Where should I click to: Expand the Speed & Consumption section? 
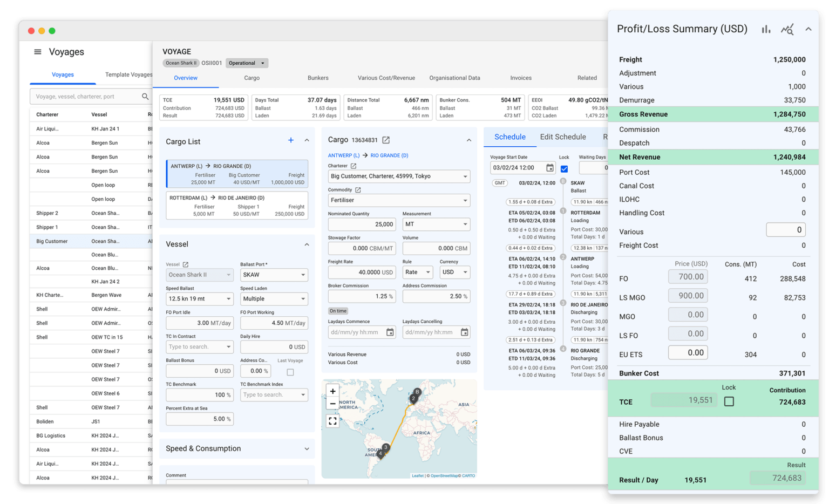tap(307, 448)
